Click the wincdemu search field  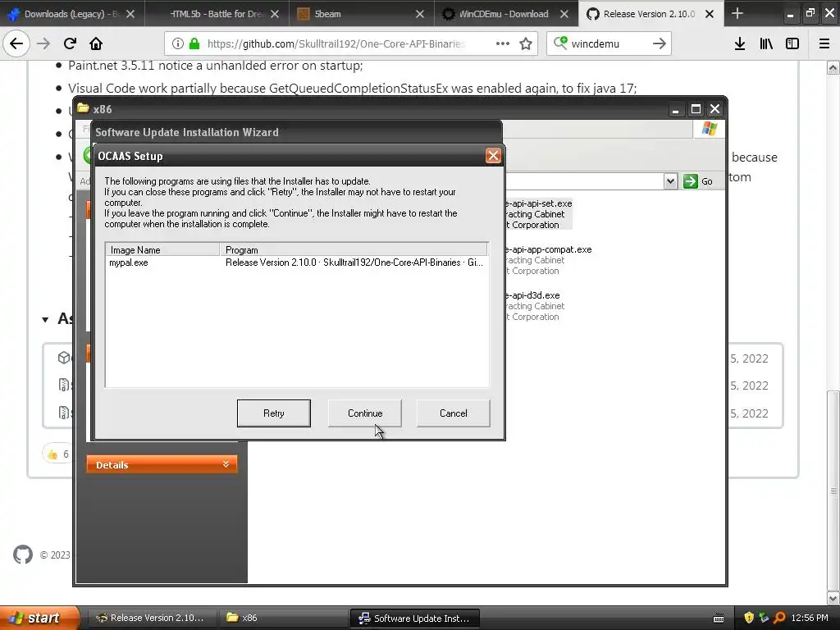point(609,43)
